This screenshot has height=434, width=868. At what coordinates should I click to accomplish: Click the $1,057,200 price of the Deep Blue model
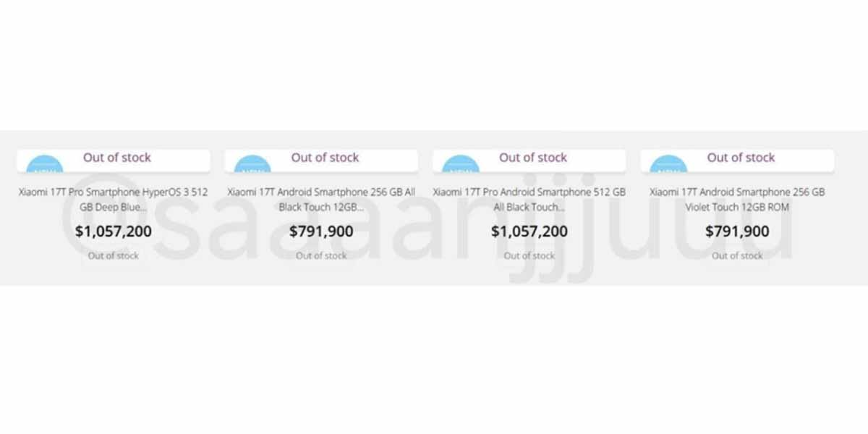(x=114, y=231)
